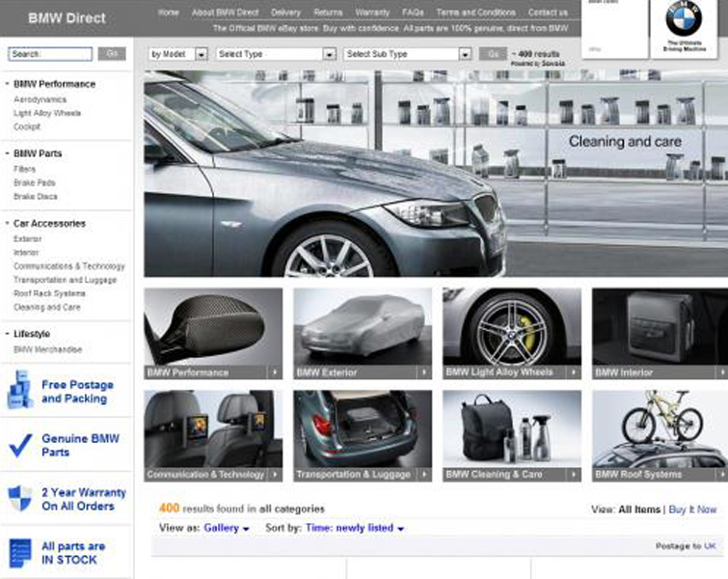Click the arrow on BMW Performance tile
Screen dimensions: 728x579
click(275, 372)
